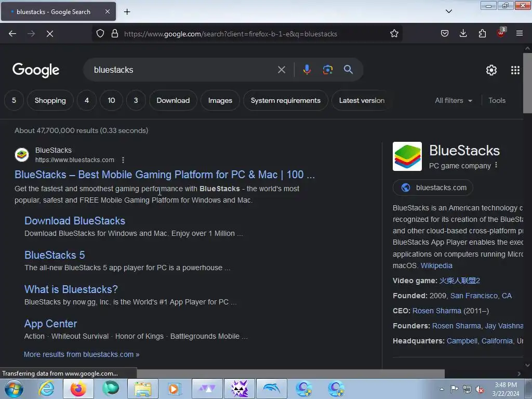The height and width of the screenshot is (399, 532).
Task: Open Windows Media Player in taskbar
Action: [x=175, y=389]
